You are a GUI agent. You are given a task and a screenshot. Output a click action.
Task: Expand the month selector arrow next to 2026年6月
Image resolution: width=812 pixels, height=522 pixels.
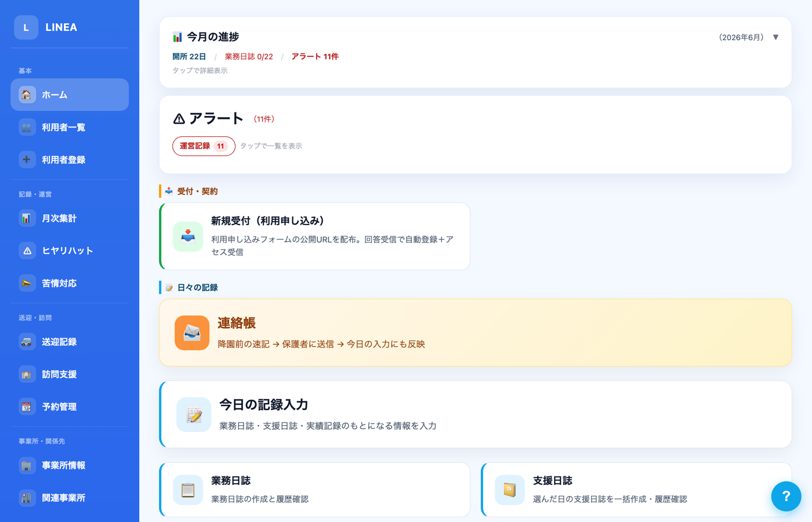point(775,37)
